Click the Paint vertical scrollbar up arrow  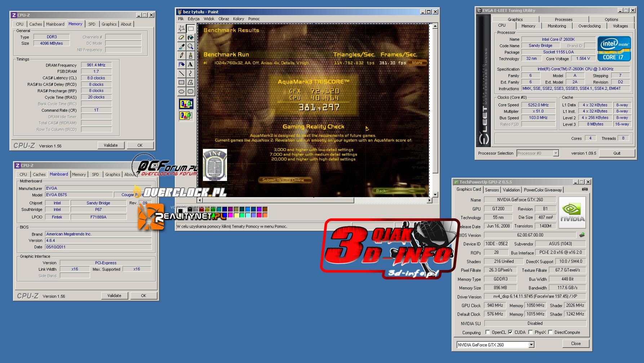pos(435,26)
